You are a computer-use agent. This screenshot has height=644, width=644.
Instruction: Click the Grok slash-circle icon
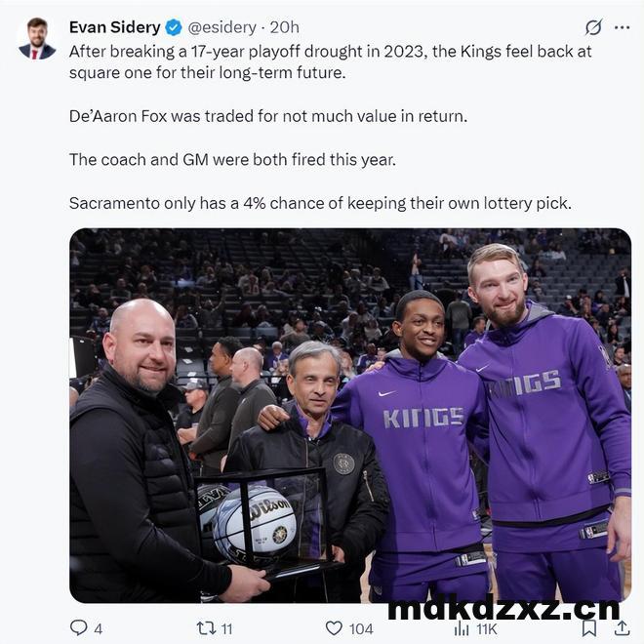click(594, 27)
